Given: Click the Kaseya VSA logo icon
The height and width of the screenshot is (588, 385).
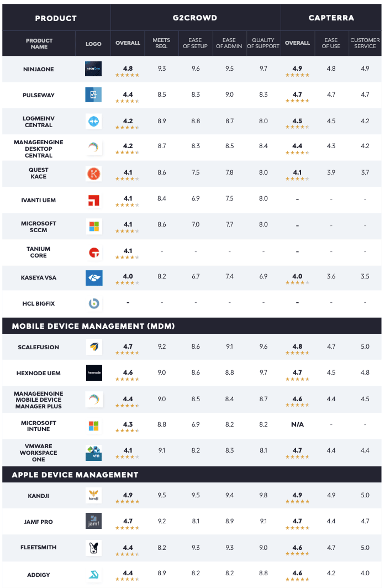Looking at the screenshot, I should click(x=93, y=277).
